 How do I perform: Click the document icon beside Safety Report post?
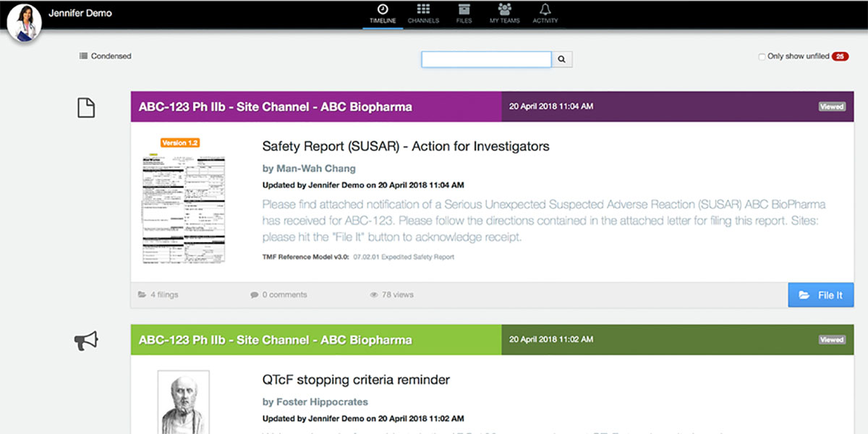86,109
